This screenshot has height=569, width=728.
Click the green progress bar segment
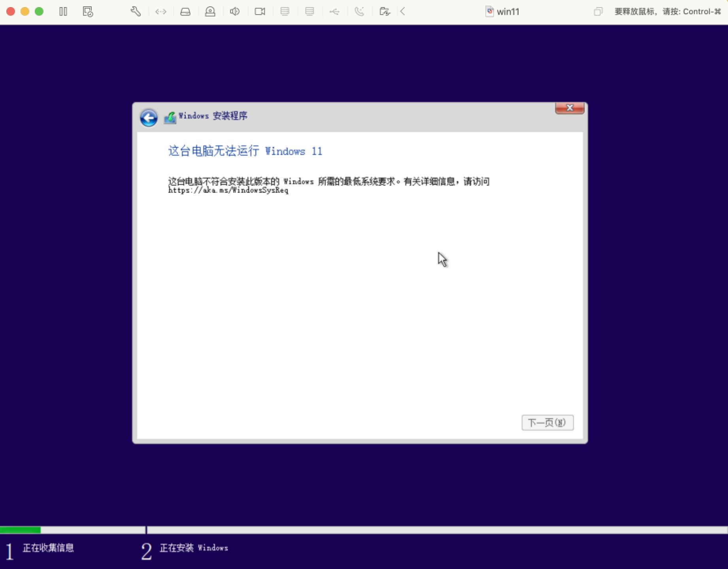click(21, 530)
